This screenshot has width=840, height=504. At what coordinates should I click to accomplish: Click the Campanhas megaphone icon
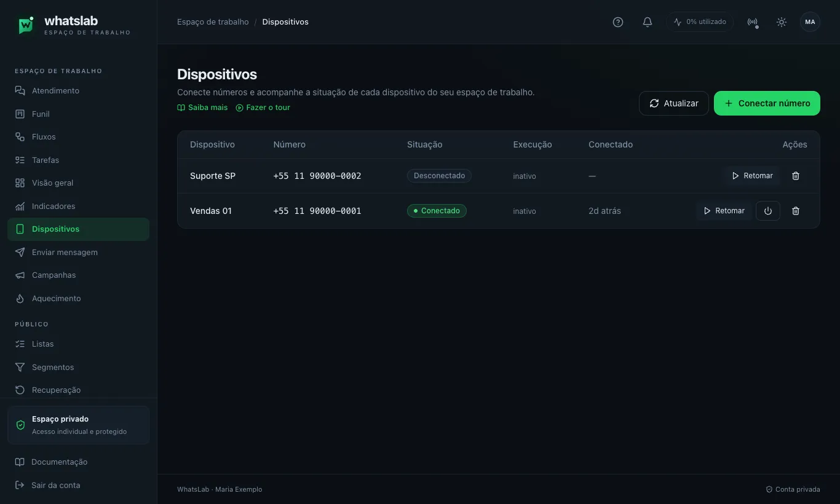tap(20, 275)
